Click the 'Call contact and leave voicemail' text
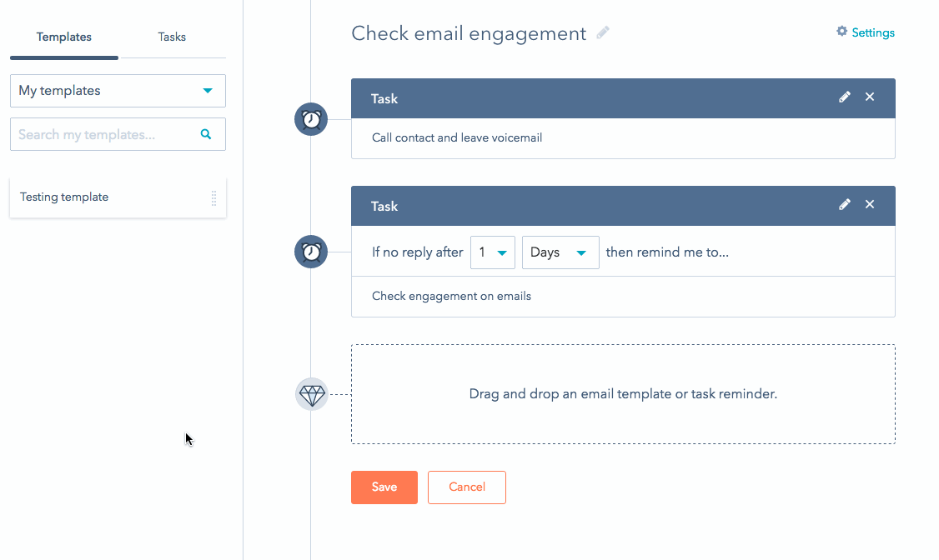Screen dimensions: 939x560 tap(457, 137)
